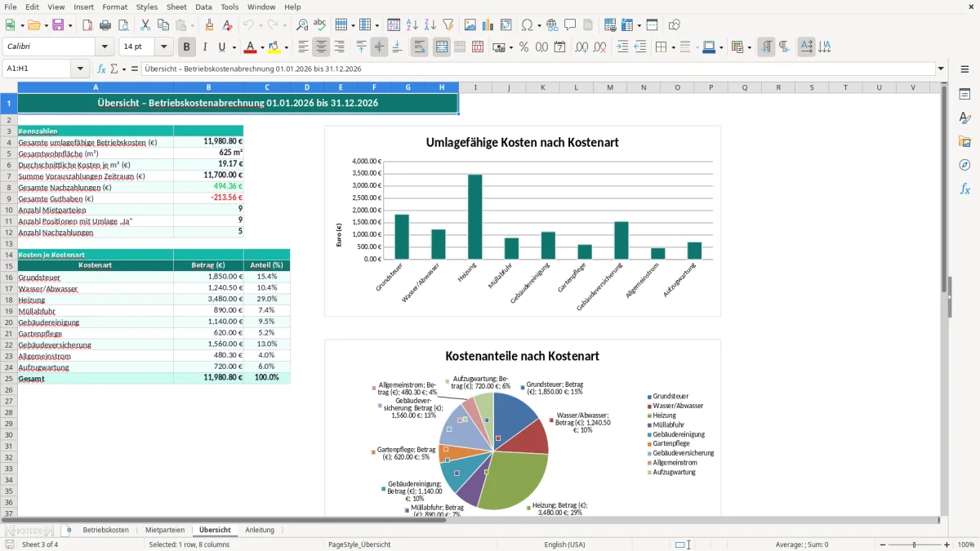Open the sidebar Navigator compass icon

[964, 165]
